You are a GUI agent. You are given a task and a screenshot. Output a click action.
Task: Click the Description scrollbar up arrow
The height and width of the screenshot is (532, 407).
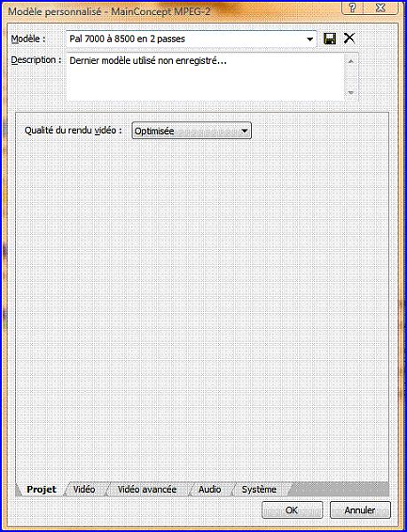pyautogui.click(x=351, y=61)
